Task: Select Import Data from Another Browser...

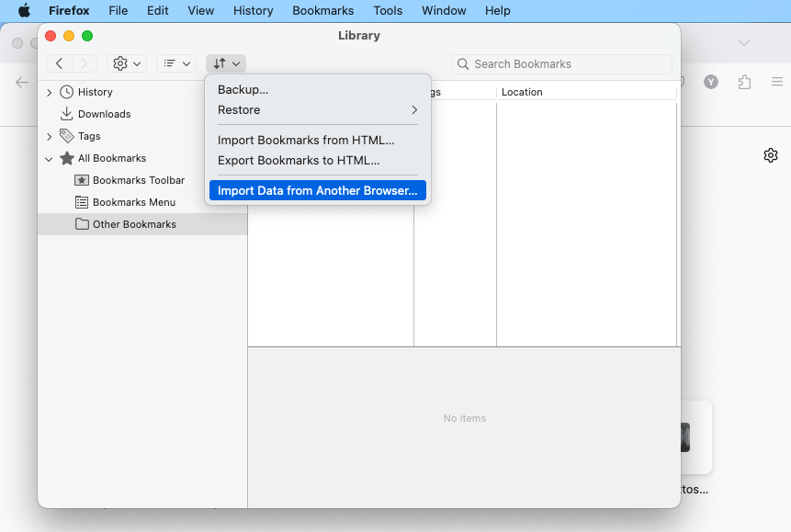Action: [x=317, y=191]
